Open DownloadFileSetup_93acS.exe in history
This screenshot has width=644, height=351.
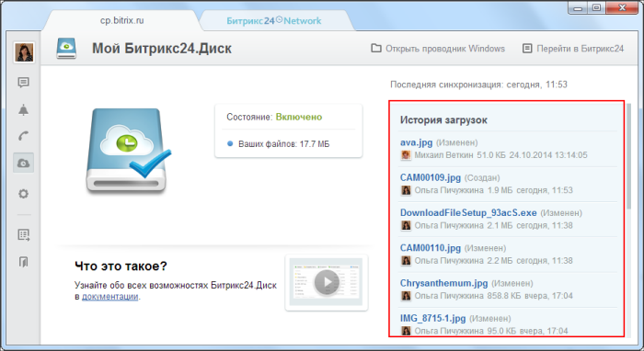pyautogui.click(x=468, y=213)
